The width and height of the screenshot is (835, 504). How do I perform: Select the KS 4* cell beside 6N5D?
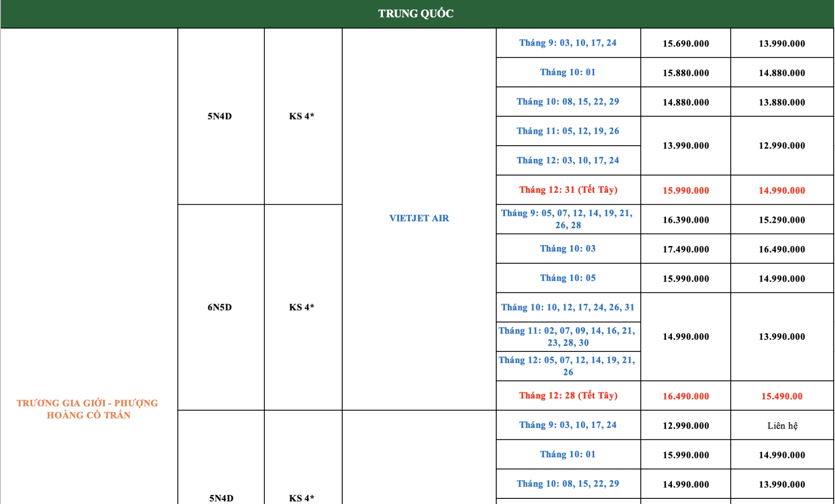pyautogui.click(x=301, y=307)
